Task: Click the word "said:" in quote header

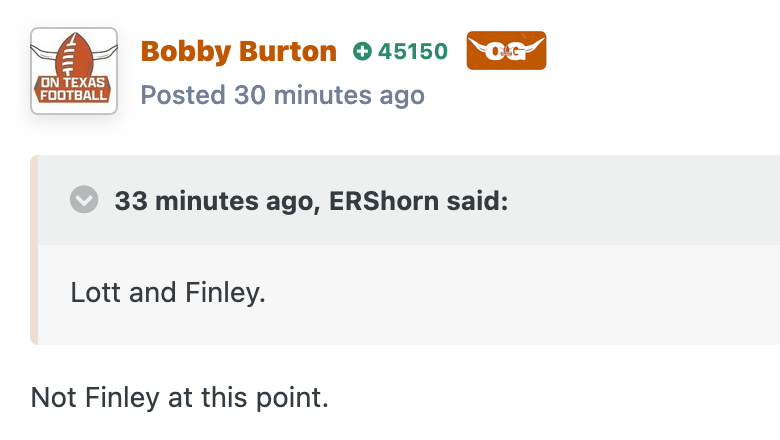Action: point(478,201)
